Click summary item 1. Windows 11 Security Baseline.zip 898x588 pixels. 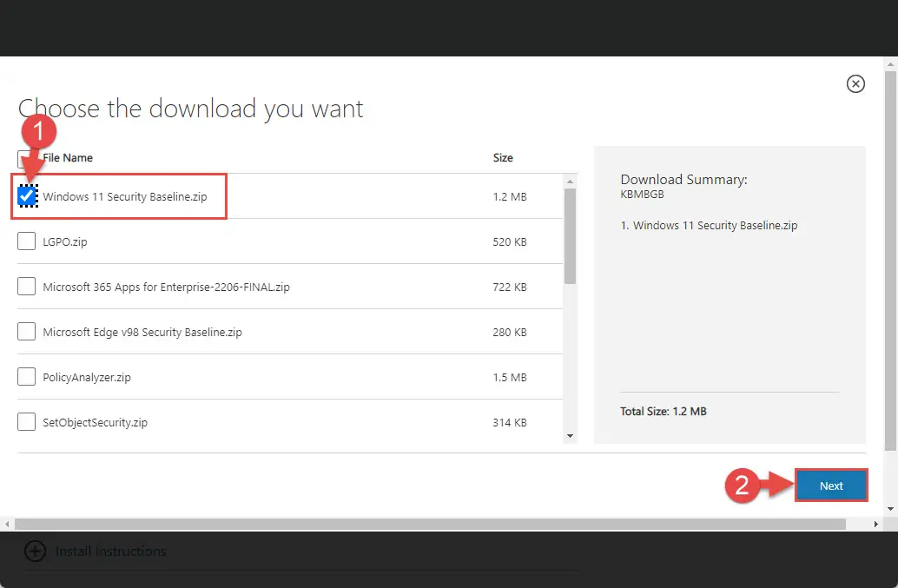709,226
